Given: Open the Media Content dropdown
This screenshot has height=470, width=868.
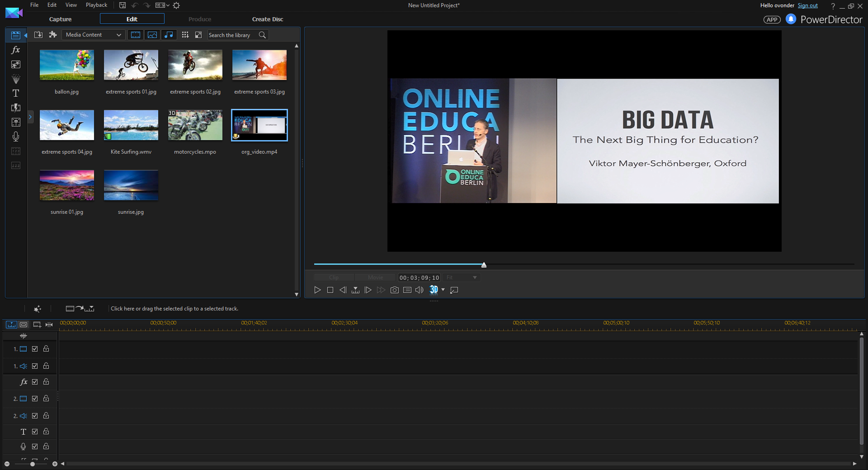Looking at the screenshot, I should [94, 35].
